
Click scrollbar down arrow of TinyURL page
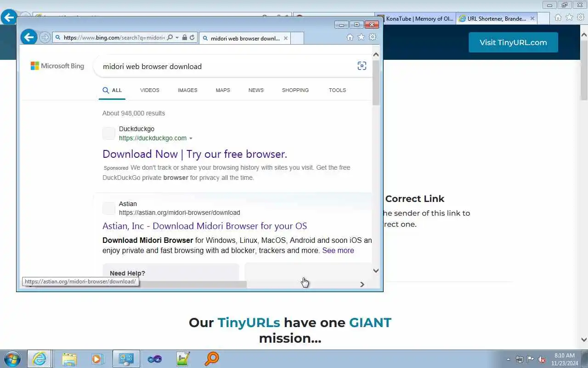[584, 340]
